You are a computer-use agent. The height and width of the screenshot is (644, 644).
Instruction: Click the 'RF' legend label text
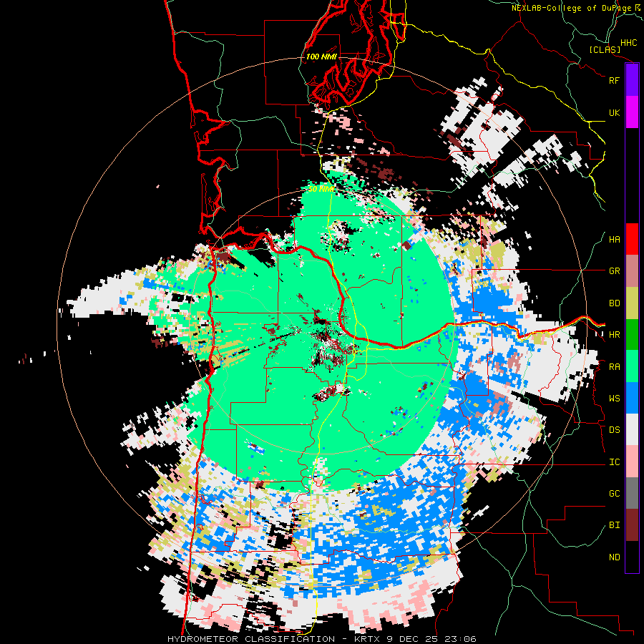(x=614, y=80)
